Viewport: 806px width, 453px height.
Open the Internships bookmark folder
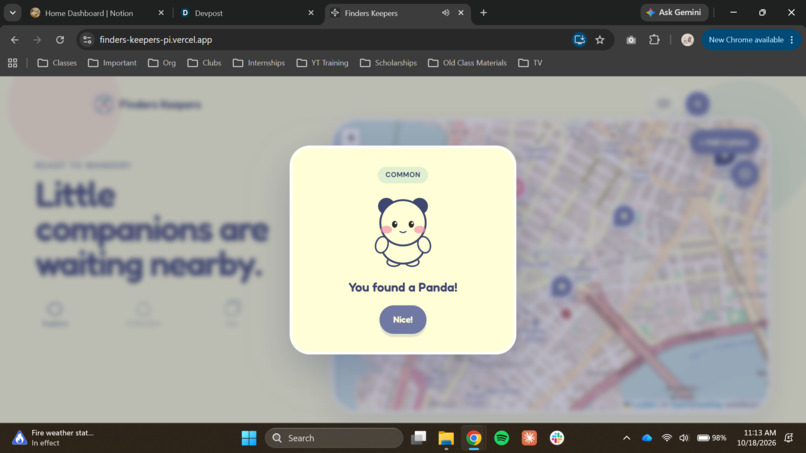point(259,63)
